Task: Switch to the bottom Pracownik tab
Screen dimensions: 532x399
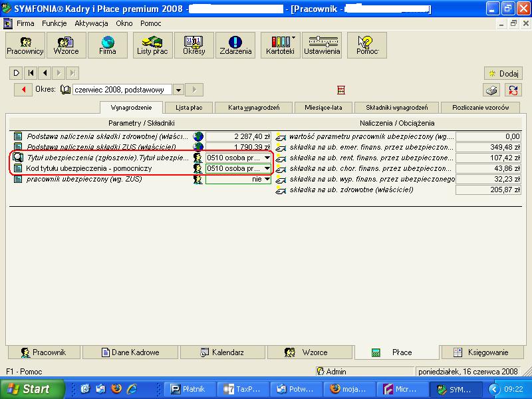Action: 44,352
